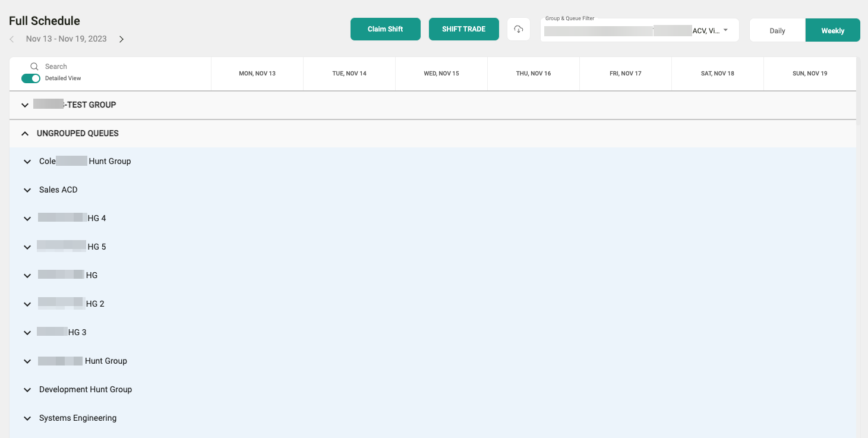Click the cloud download icon

(x=519, y=29)
